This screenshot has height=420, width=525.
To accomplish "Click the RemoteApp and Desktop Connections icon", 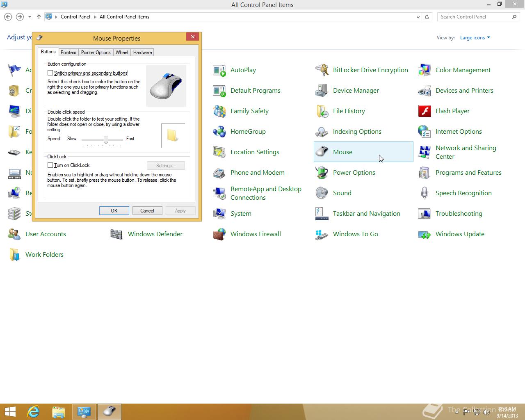I will click(219, 193).
